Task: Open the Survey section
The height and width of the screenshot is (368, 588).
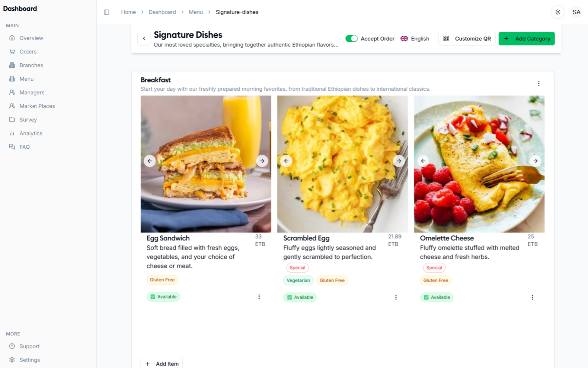Action: point(28,119)
